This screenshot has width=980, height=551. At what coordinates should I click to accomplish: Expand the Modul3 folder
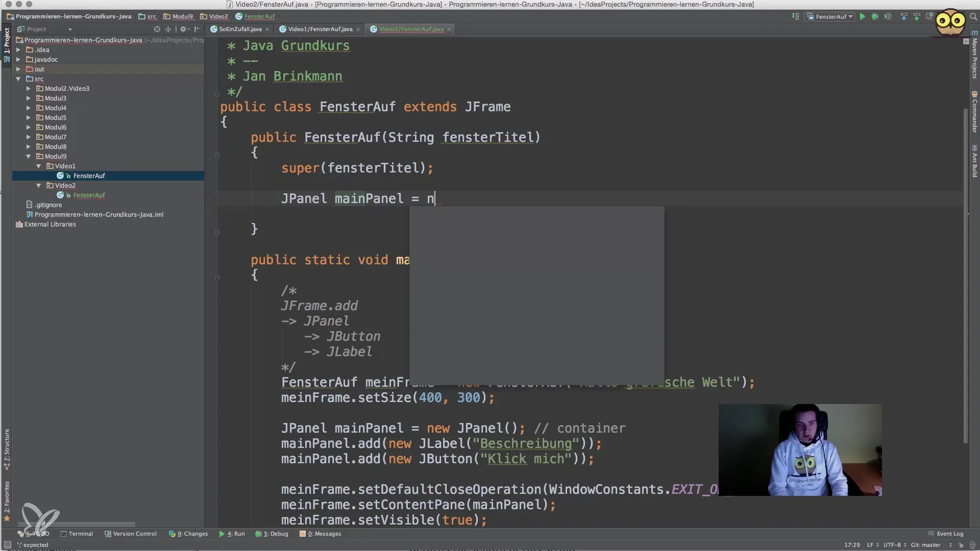coord(29,98)
